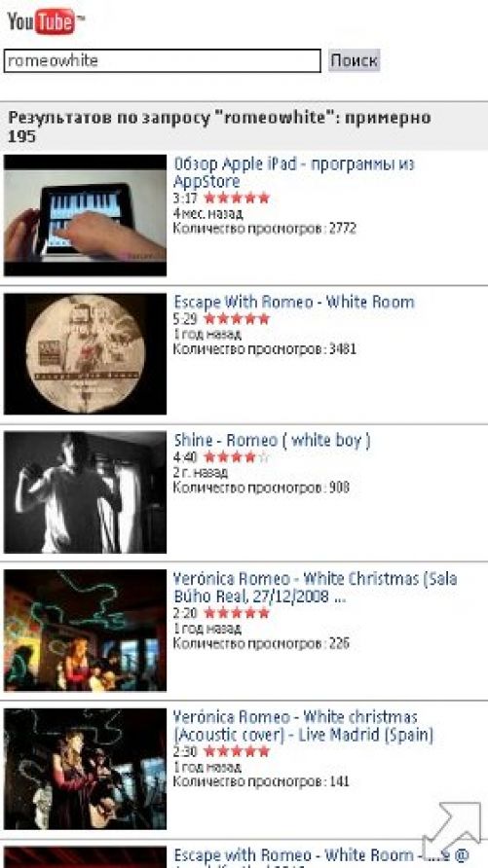Click the expand arrow icon at bottom right
Image resolution: width=488 pixels, height=868 pixels.
[453, 830]
